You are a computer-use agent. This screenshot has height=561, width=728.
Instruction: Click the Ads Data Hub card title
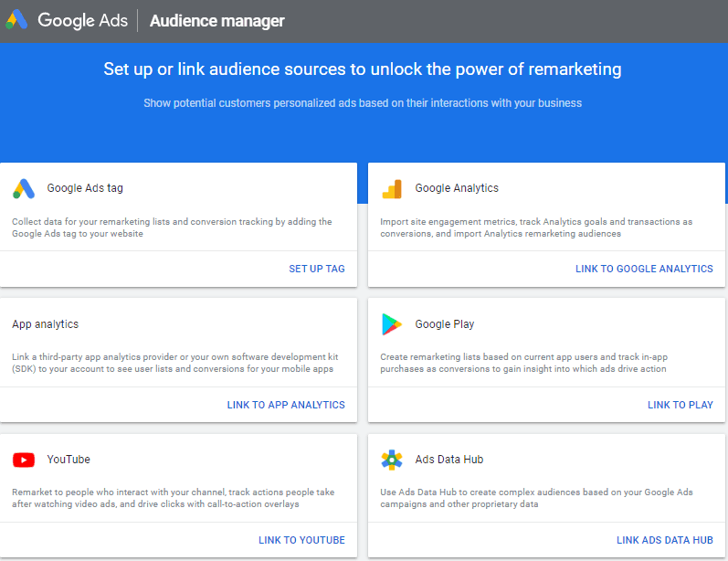tap(449, 460)
